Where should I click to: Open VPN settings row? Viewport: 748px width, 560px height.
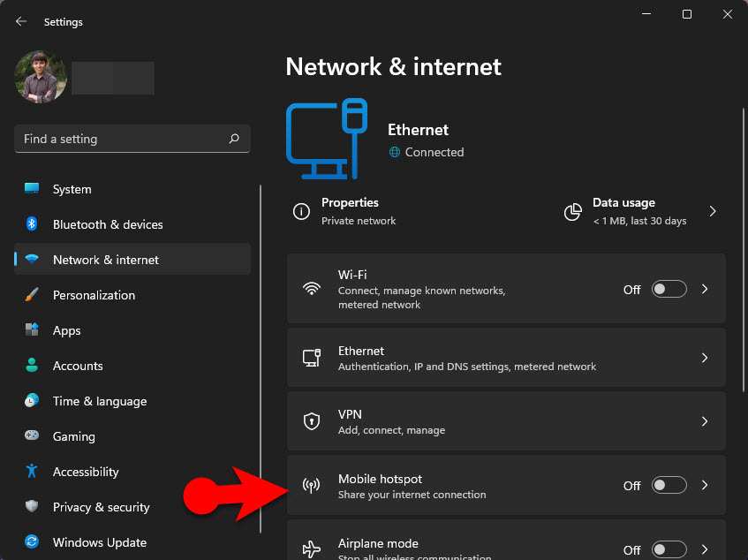pyautogui.click(x=506, y=421)
